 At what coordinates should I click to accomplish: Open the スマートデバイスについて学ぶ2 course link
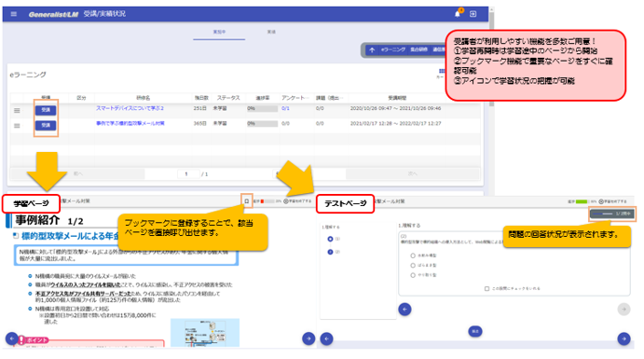(x=130, y=108)
